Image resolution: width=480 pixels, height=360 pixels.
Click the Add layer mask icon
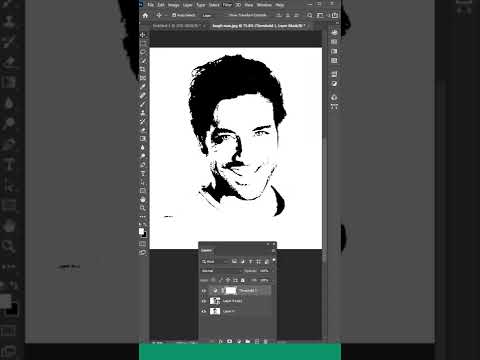tap(229, 341)
